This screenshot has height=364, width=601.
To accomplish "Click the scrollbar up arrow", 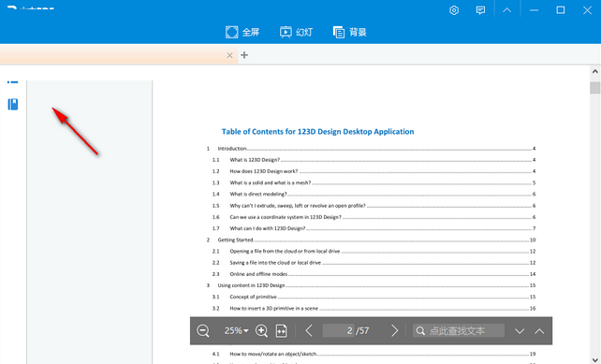I will 594,71.
